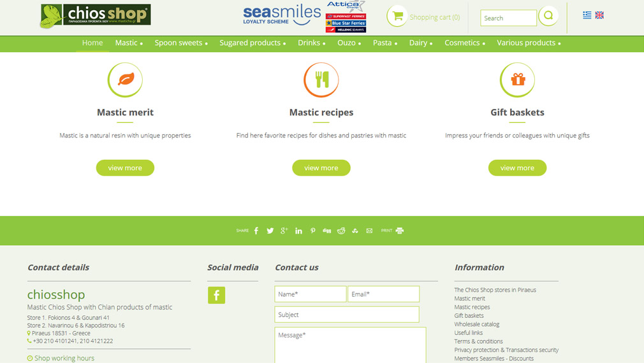Focus the Name field in Contact us

coord(310,294)
